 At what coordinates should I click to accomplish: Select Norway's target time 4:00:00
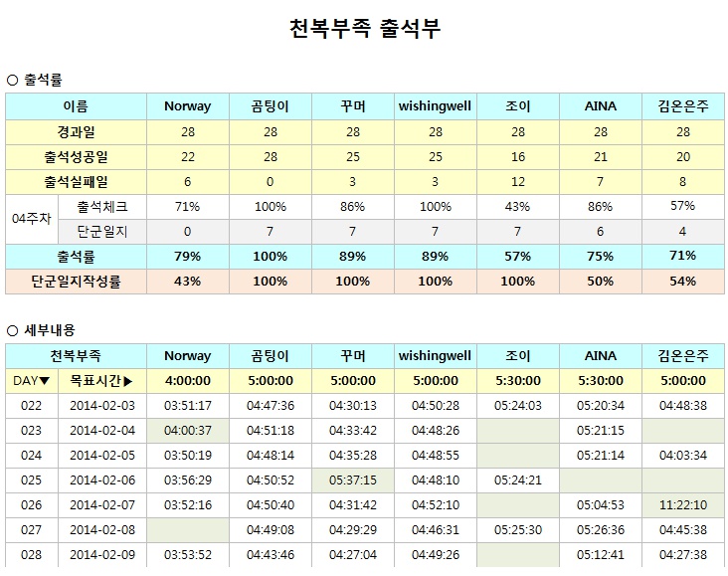point(188,381)
